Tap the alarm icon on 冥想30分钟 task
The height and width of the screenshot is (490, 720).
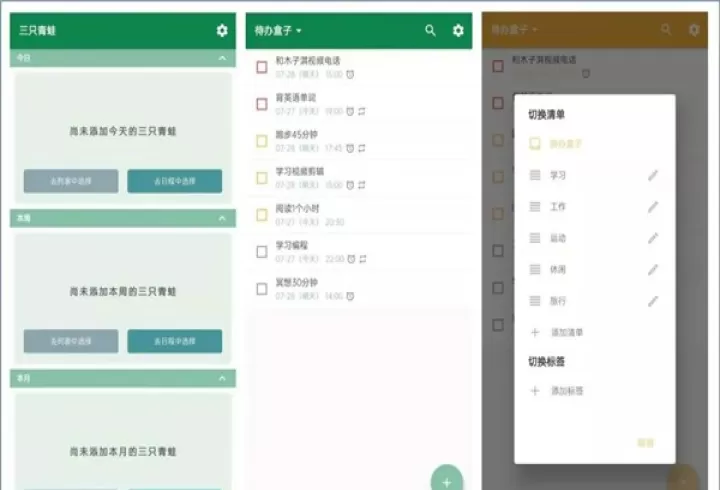[350, 296]
